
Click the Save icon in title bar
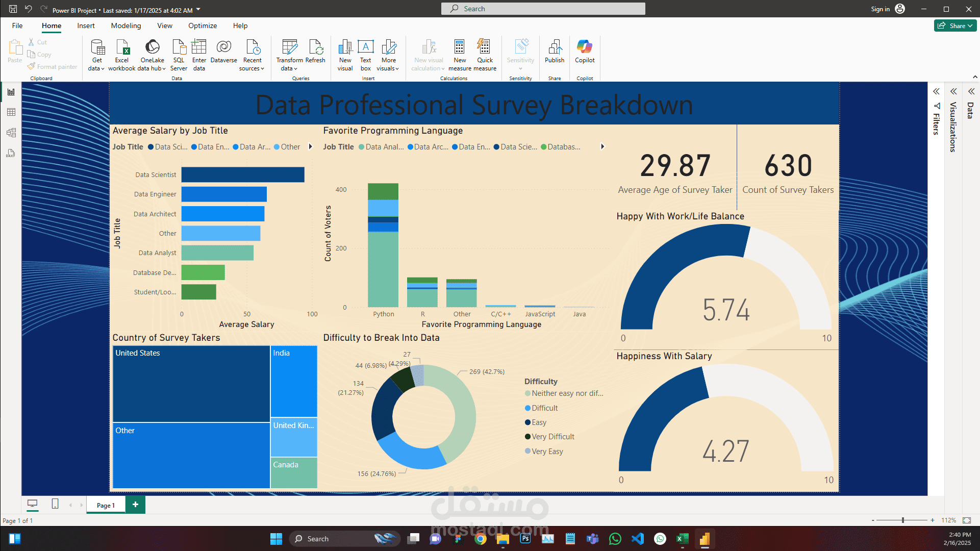(13, 9)
